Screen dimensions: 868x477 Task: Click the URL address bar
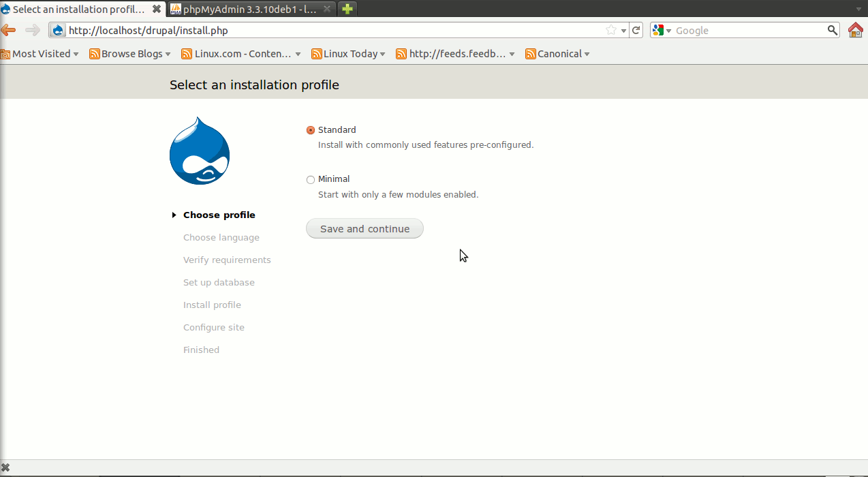point(327,30)
